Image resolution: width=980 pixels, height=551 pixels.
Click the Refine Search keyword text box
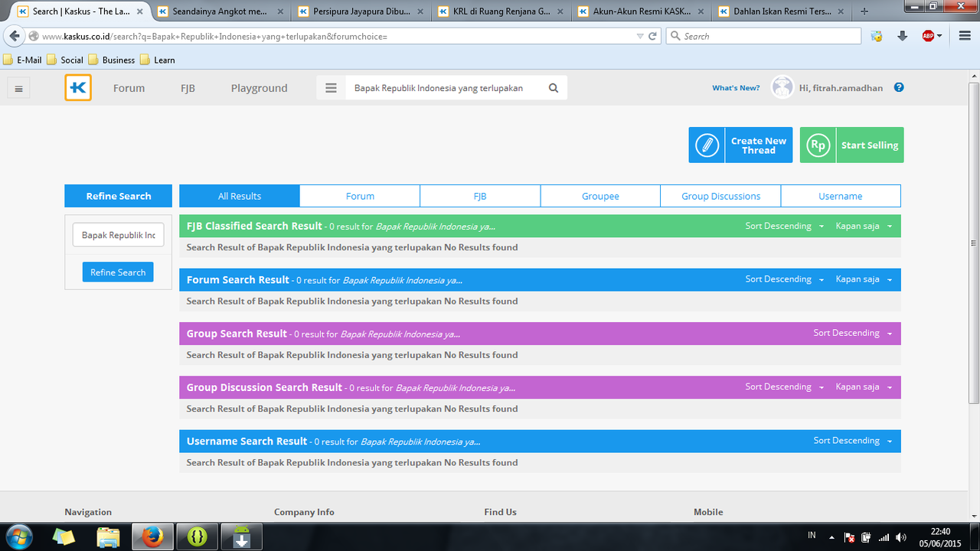118,235
